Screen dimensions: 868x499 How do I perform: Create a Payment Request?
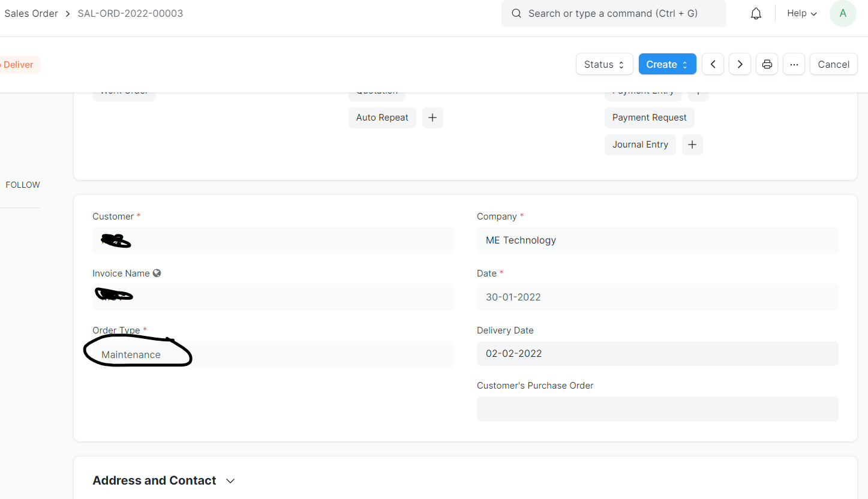(x=649, y=118)
